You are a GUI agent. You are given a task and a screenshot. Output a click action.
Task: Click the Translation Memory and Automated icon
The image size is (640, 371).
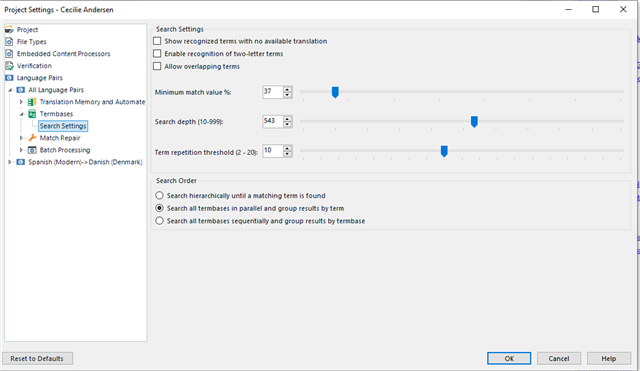(x=32, y=102)
